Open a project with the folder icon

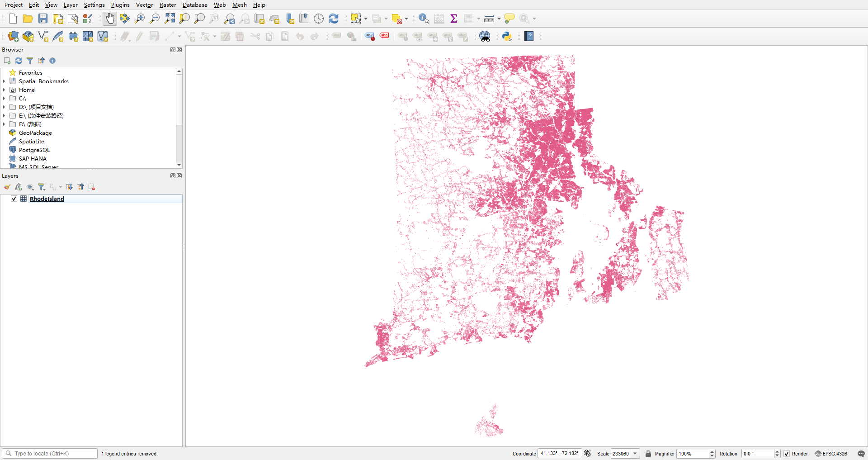(x=28, y=19)
